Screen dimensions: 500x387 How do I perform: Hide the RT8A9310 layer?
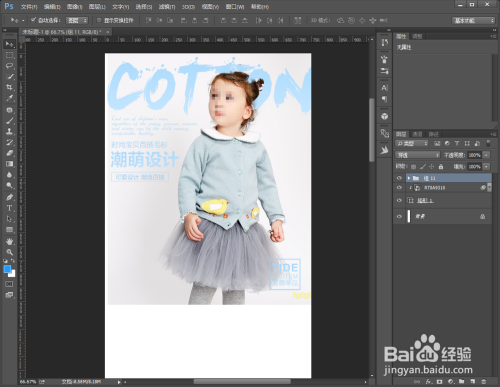point(399,188)
